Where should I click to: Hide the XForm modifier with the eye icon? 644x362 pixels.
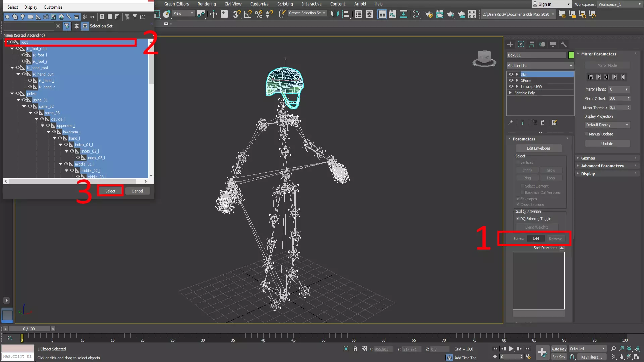[x=511, y=80]
